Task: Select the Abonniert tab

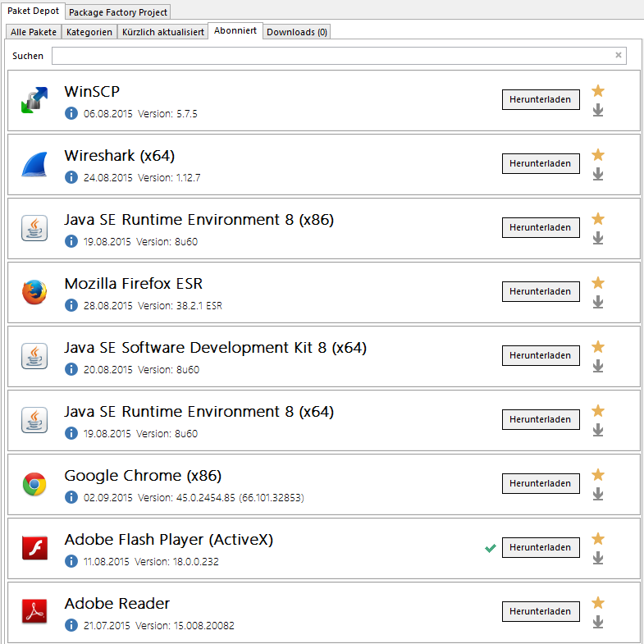Action: point(235,31)
